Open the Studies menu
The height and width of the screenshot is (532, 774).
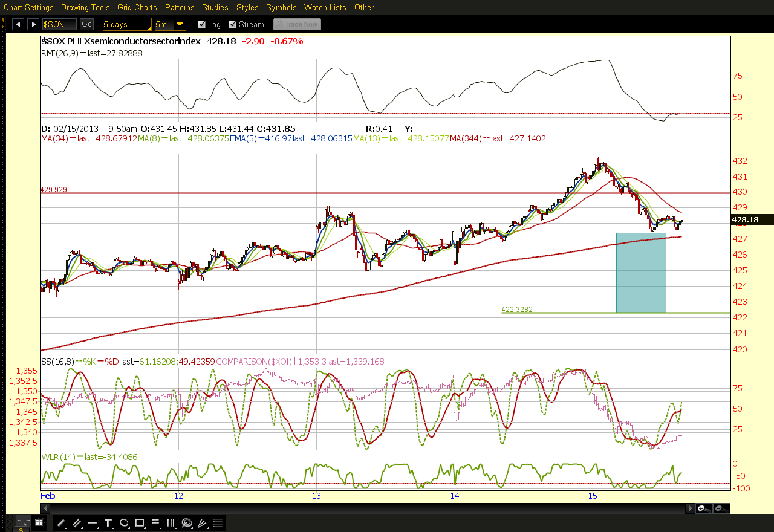pyautogui.click(x=215, y=7)
